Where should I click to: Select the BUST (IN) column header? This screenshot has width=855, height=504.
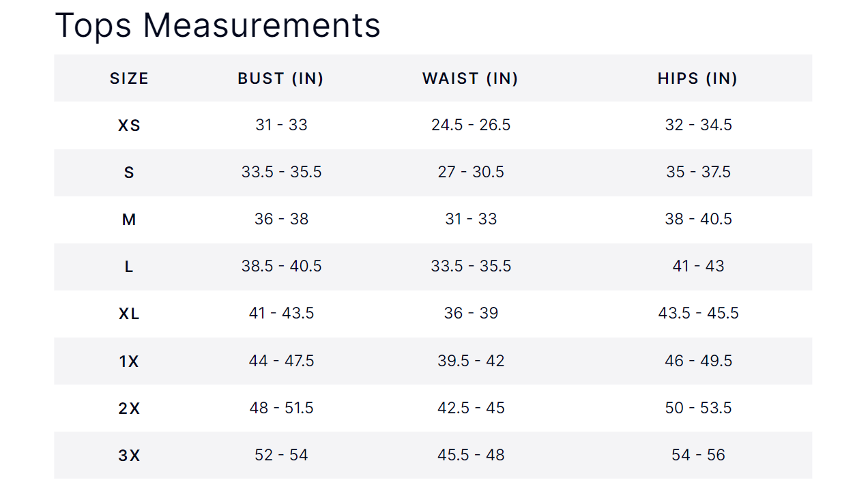coord(281,78)
